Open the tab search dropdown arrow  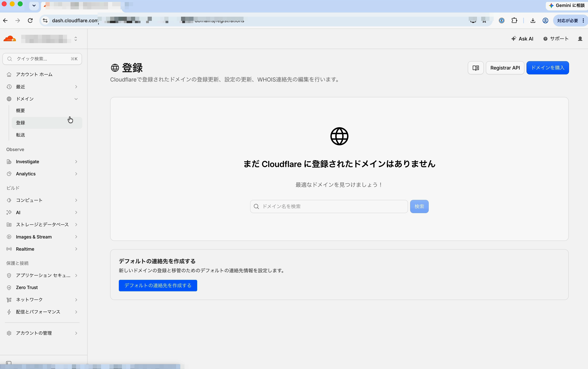pyautogui.click(x=34, y=5)
